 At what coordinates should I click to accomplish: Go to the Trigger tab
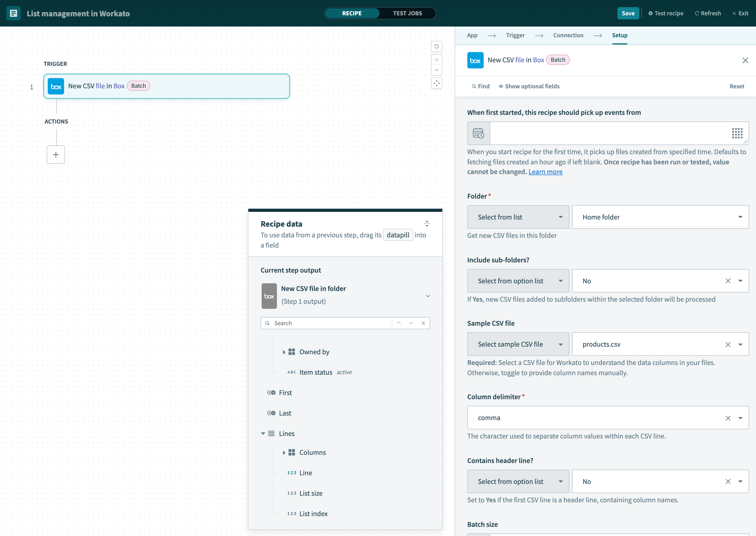tap(515, 35)
